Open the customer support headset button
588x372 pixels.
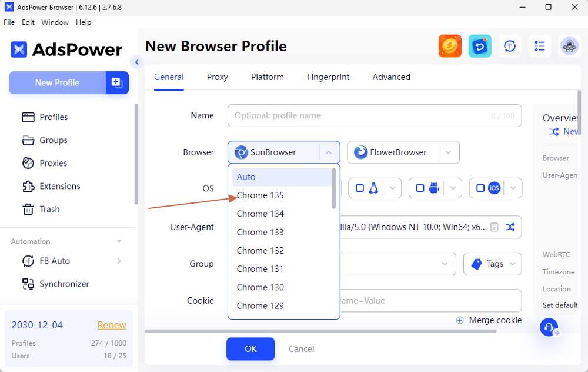(549, 327)
